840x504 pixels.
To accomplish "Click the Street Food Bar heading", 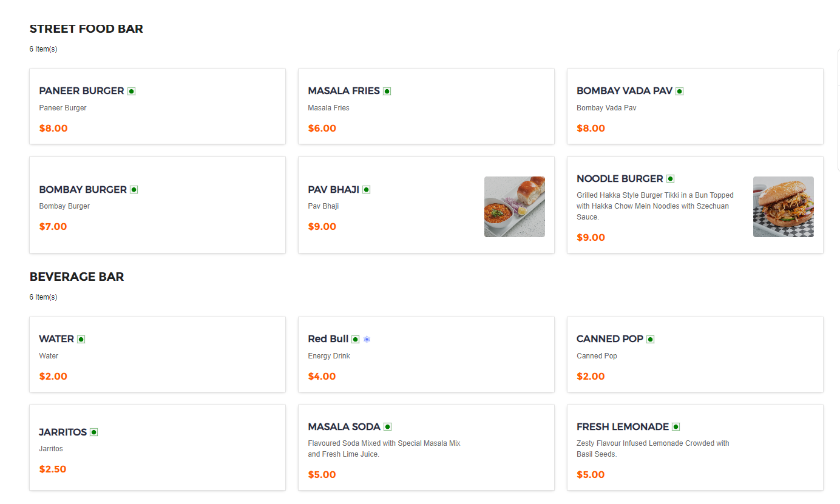I will click(86, 29).
